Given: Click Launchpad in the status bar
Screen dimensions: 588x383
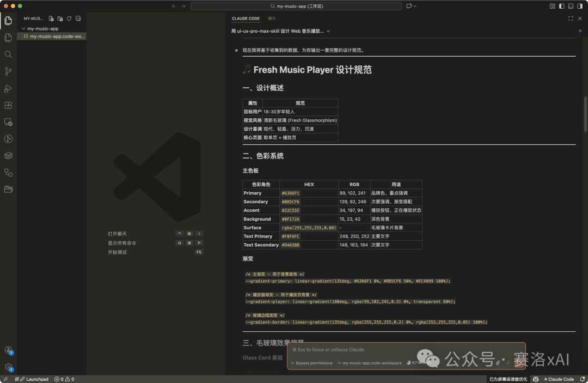Looking at the screenshot, I should pos(33,379).
